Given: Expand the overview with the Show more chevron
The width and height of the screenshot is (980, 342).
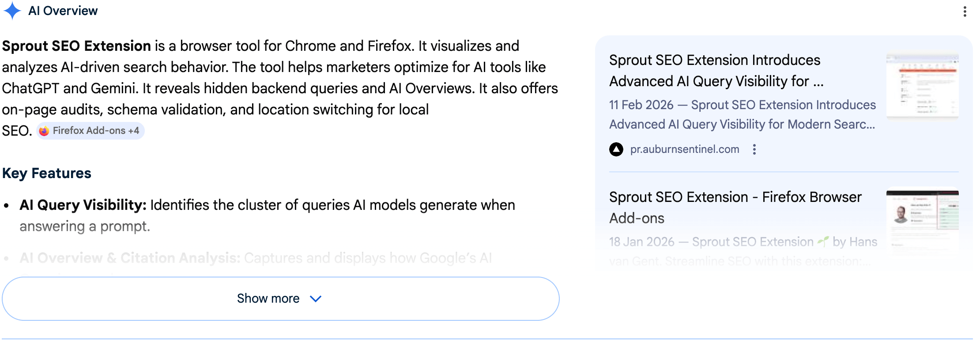Looking at the screenshot, I should [316, 299].
